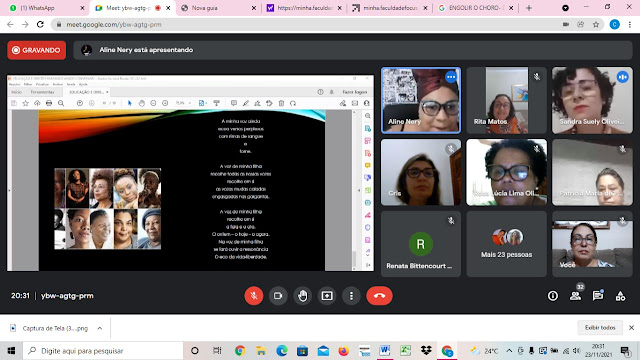Open Firefox from the taskbar
This screenshot has width=640, height=360.
point(344,351)
